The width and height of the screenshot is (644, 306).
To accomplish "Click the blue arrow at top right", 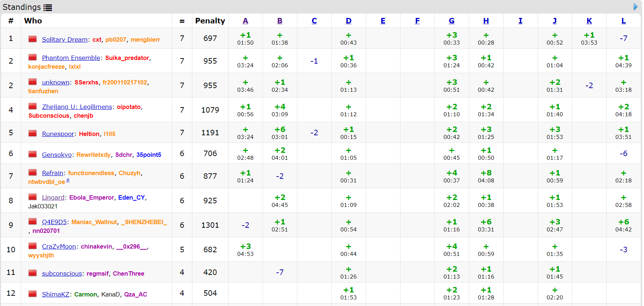I will coord(636,7).
